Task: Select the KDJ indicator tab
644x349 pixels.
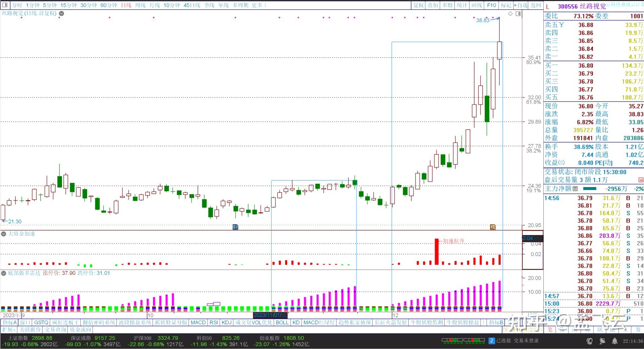Action: (x=227, y=323)
